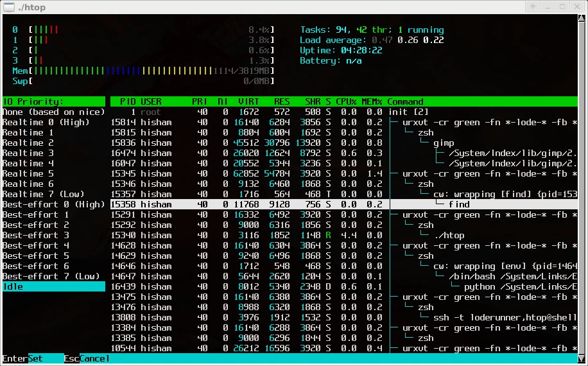
Task: Select the gimp process row
Action: point(344,143)
